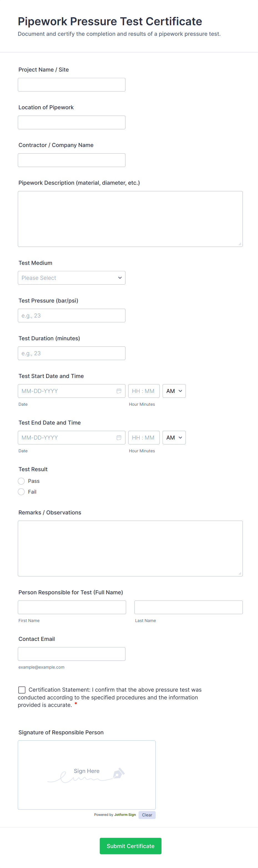Open the Test Medium dropdown
Viewport: 258px width, 868px height.
point(72,277)
